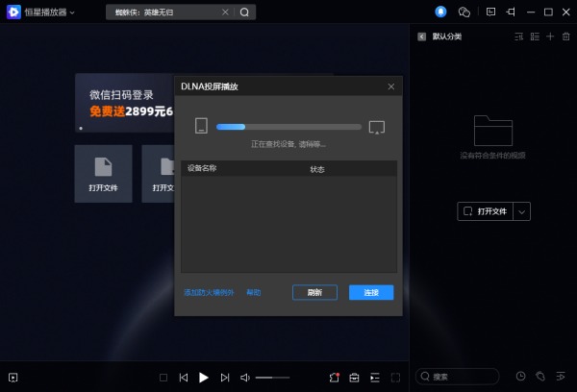Click the WeChat icon in the title bar
Viewport: 577px width, 392px height.
[x=464, y=12]
